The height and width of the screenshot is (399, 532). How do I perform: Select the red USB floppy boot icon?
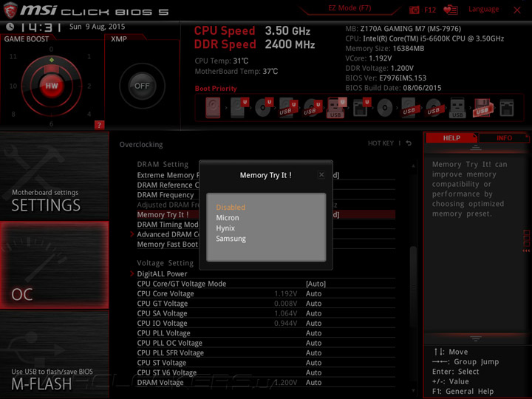pos(482,108)
